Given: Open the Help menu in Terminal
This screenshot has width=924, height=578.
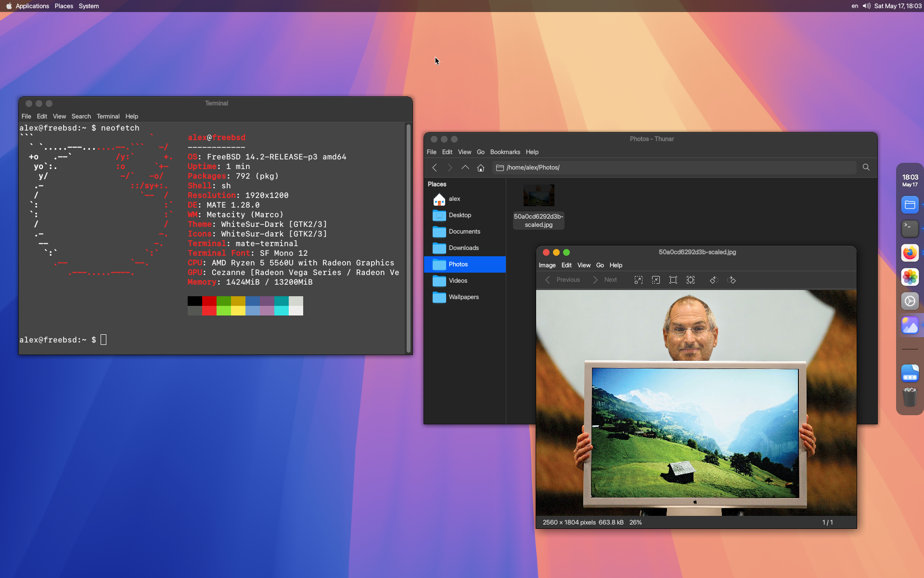Looking at the screenshot, I should [131, 117].
